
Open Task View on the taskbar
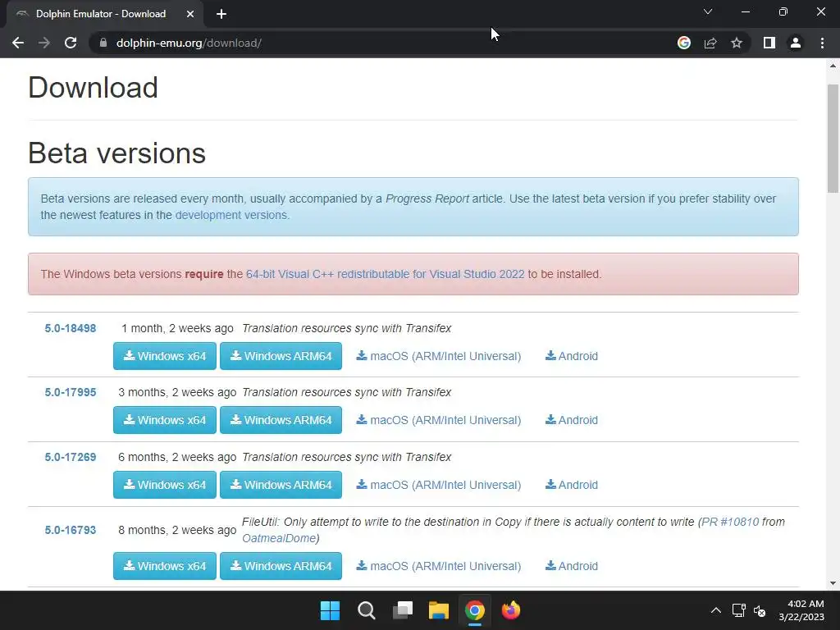click(402, 610)
